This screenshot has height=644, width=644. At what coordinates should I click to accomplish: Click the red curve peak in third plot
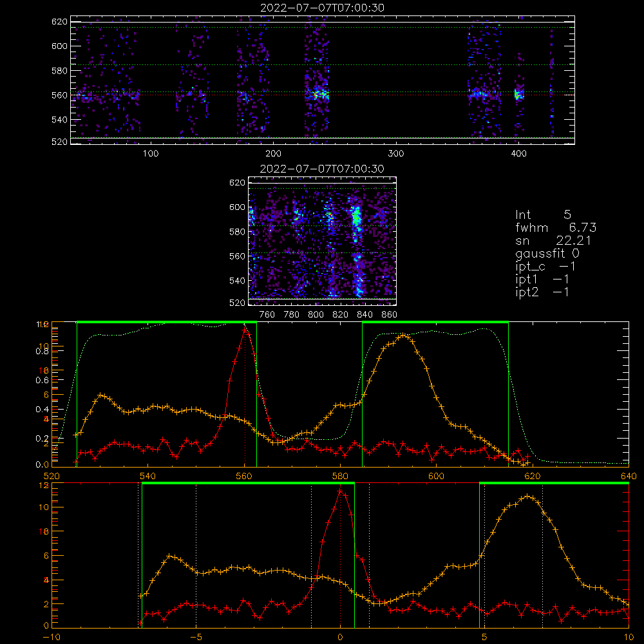tap(245, 329)
